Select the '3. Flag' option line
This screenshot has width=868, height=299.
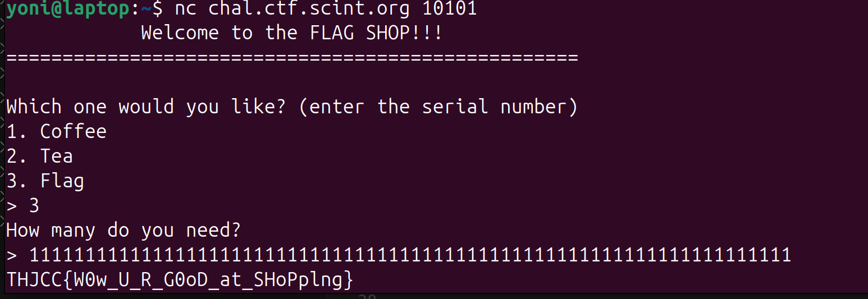(45, 181)
